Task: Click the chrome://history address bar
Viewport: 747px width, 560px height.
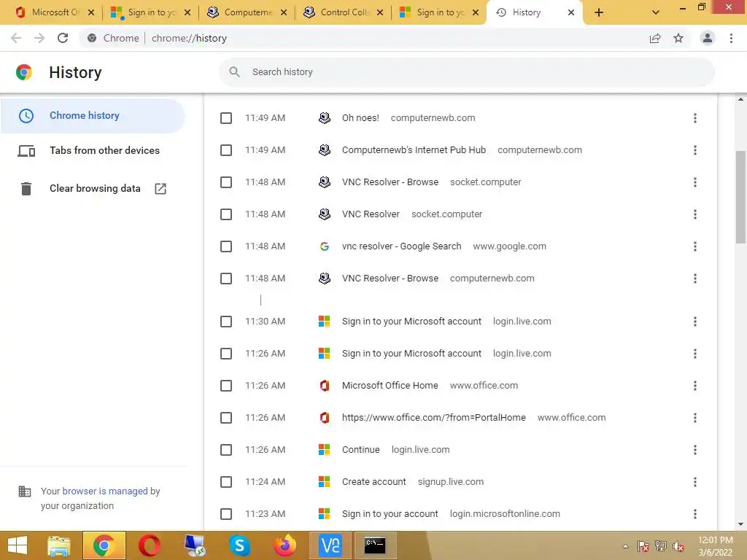Action: (x=362, y=38)
